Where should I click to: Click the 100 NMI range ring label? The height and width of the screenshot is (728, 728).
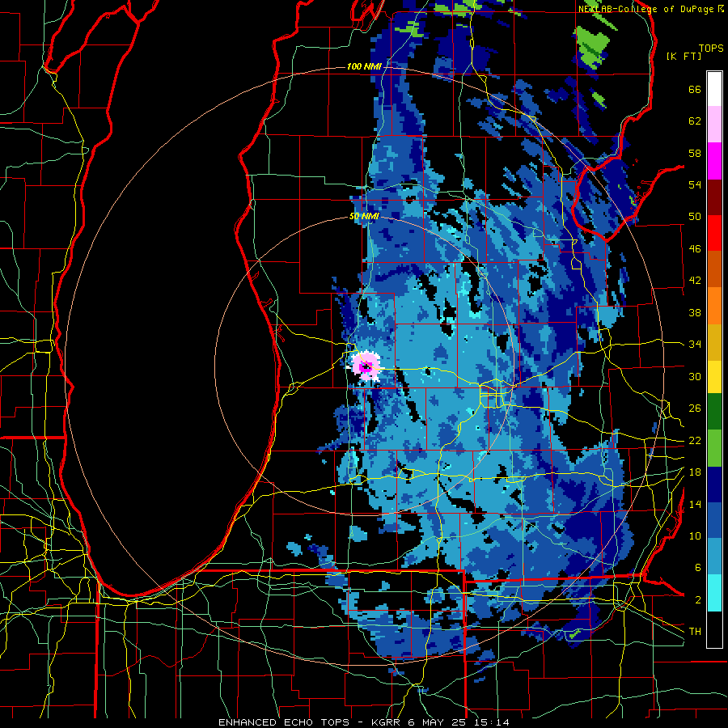[x=364, y=66]
